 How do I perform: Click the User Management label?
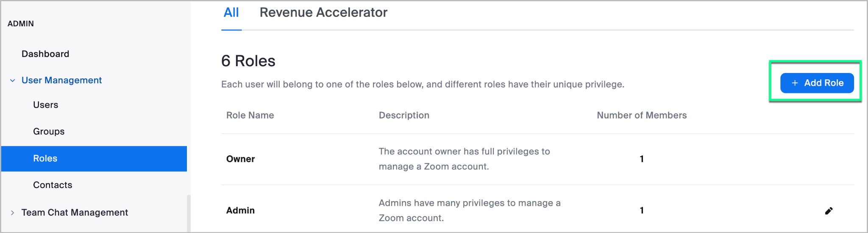coord(61,80)
